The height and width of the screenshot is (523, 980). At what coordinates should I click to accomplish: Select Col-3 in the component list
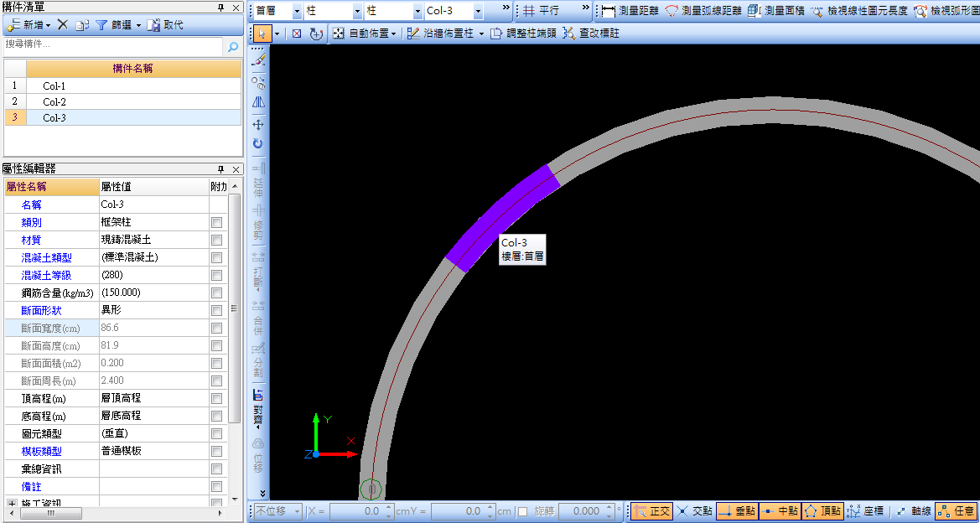coord(133,117)
